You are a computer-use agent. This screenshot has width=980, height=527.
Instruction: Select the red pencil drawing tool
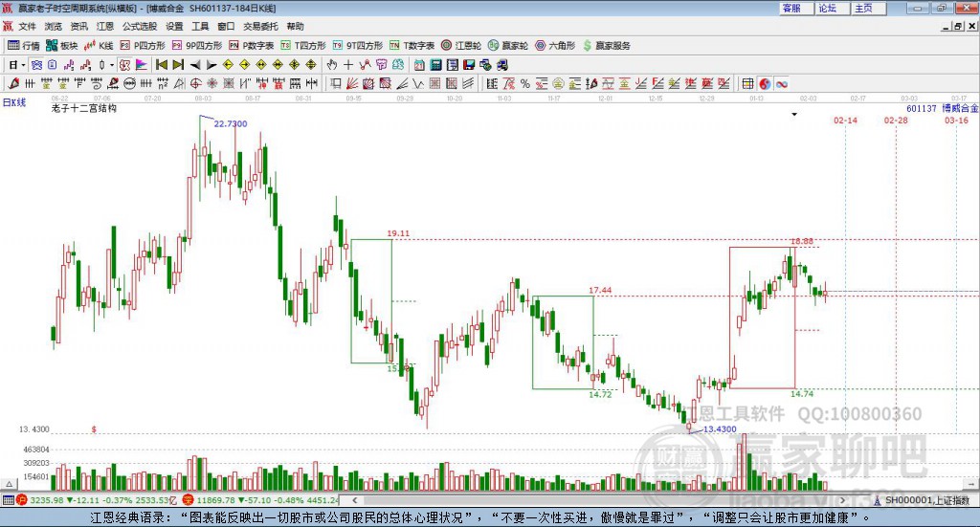pos(13,83)
